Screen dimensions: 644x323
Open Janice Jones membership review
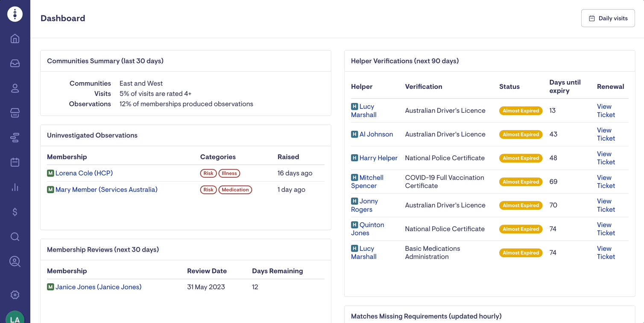[98, 287]
